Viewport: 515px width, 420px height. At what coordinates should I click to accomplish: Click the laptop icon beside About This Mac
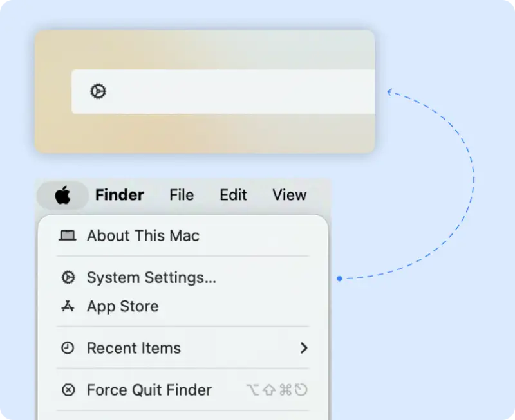tap(68, 235)
